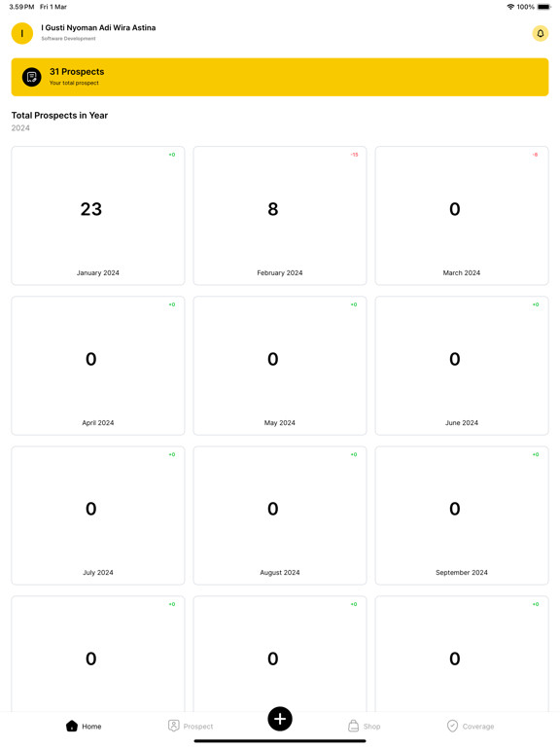Open the 31 Prospects yellow banner
This screenshot has width=560, height=747.
click(x=280, y=77)
